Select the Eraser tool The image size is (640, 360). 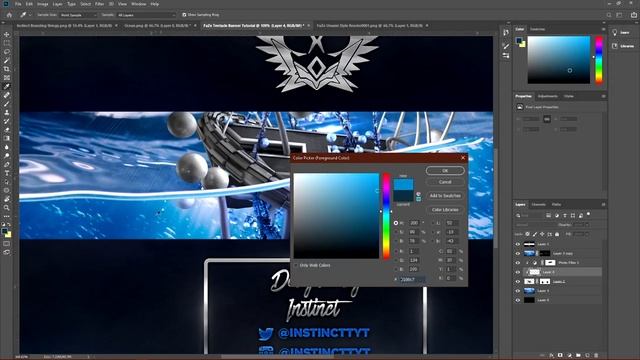(7, 130)
